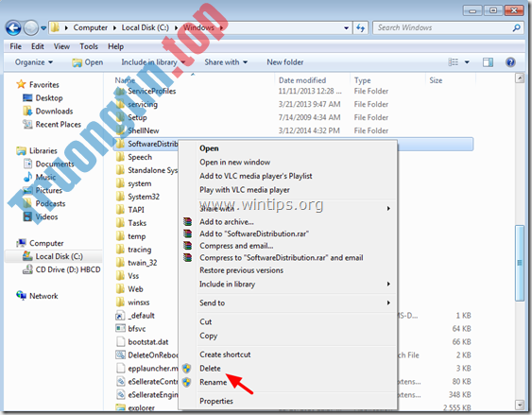Select Desktop under Favorites
Viewport: 532px width, 415px height.
click(x=43, y=98)
